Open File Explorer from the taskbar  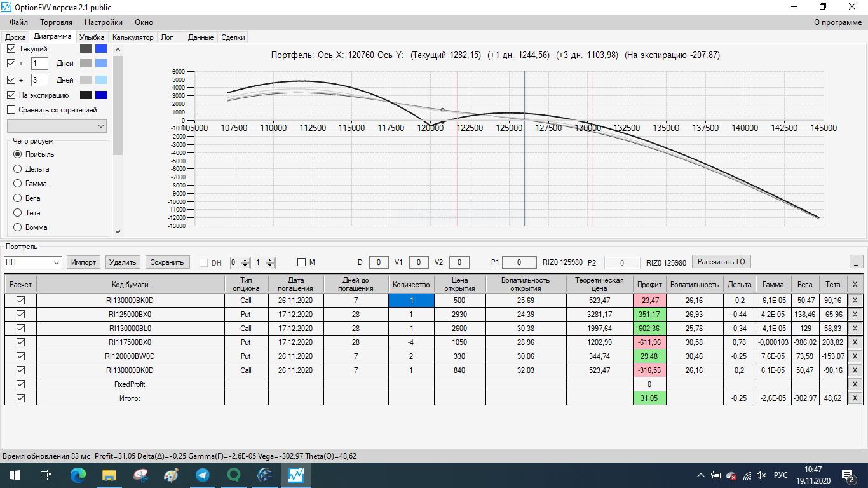click(109, 475)
